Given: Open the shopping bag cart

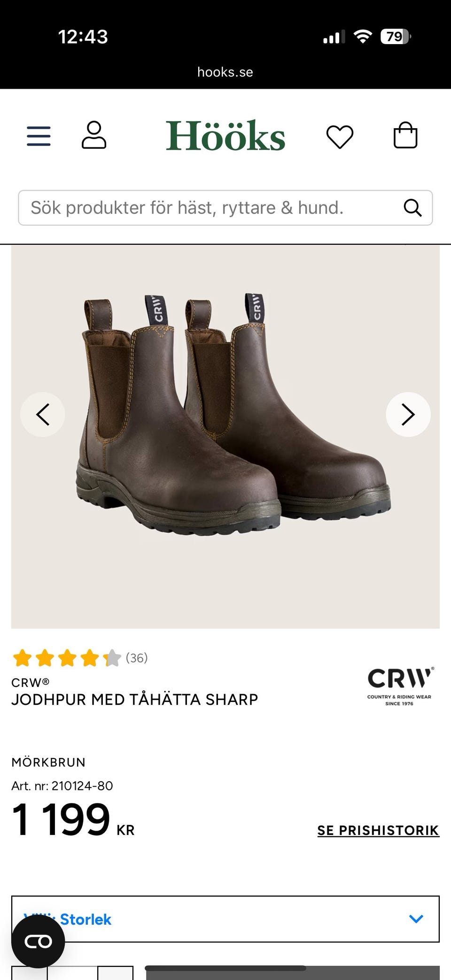Looking at the screenshot, I should point(405,135).
